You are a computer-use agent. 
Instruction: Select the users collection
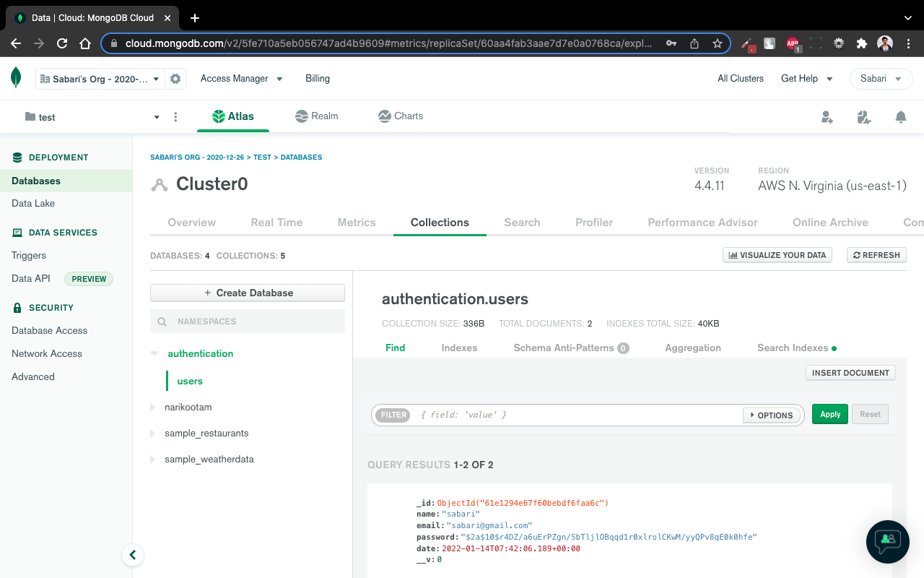click(x=190, y=381)
